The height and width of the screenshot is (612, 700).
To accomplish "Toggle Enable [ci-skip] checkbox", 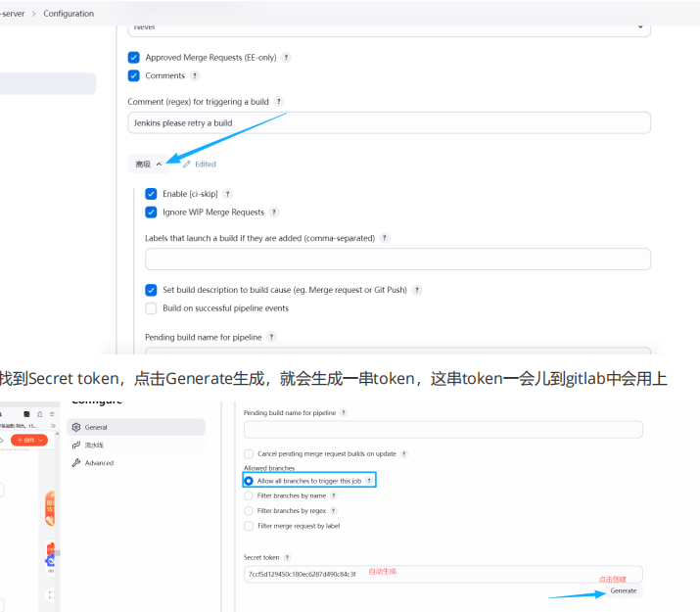I will coord(151,194).
